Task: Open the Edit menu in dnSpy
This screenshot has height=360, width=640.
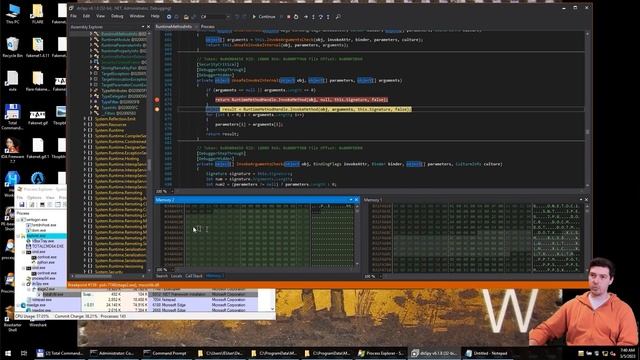Action: coord(87,16)
